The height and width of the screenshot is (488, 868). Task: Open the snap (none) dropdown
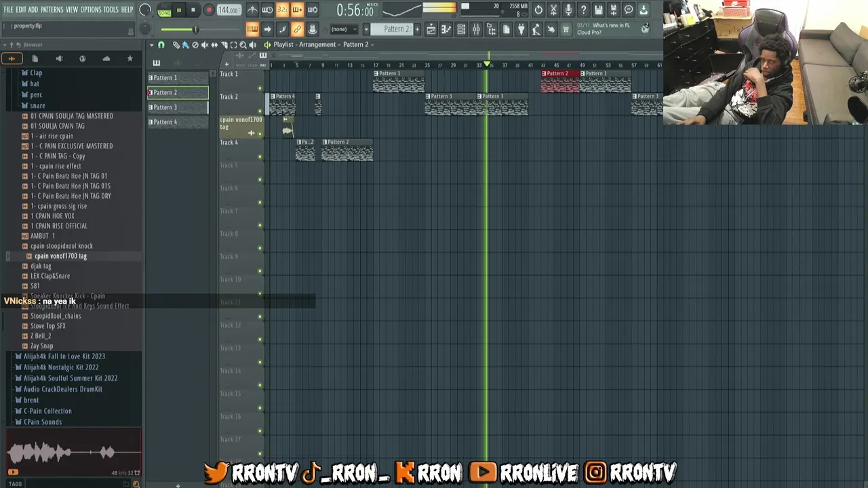pyautogui.click(x=344, y=29)
